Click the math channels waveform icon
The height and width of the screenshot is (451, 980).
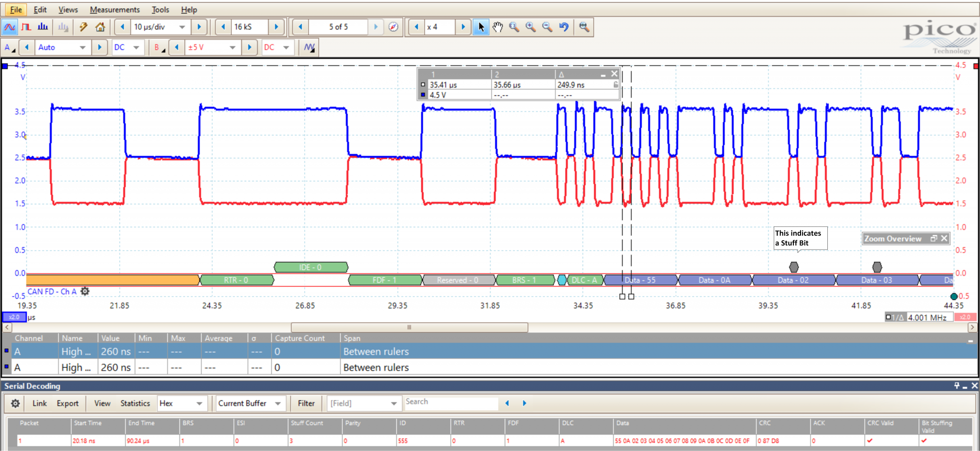click(310, 47)
